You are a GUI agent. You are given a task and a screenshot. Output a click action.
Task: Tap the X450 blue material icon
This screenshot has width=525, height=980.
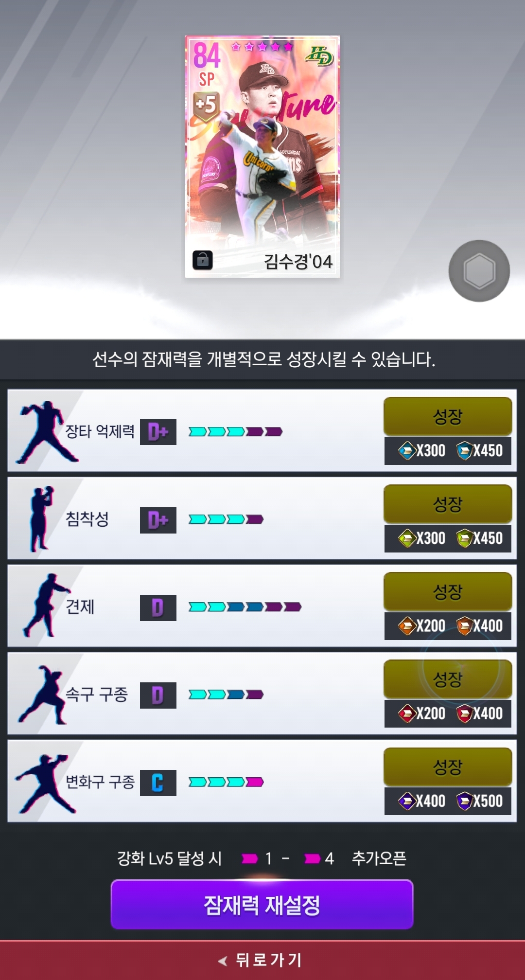(465, 450)
